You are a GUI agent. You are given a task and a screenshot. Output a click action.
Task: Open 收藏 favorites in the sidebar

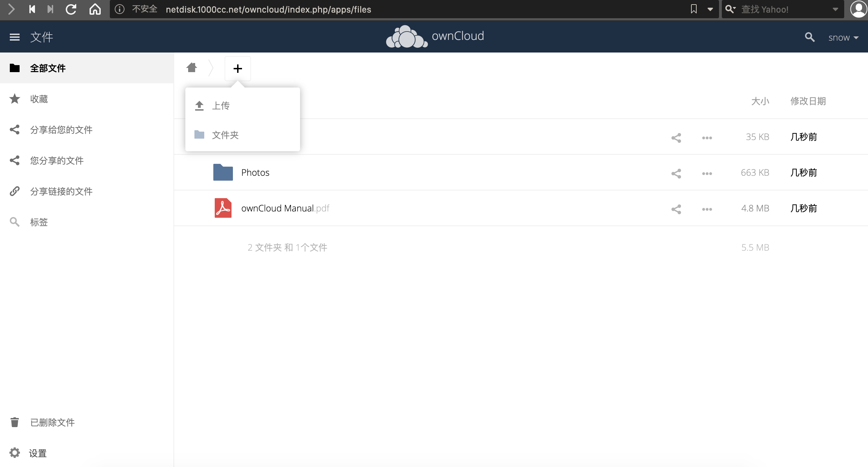click(x=87, y=99)
